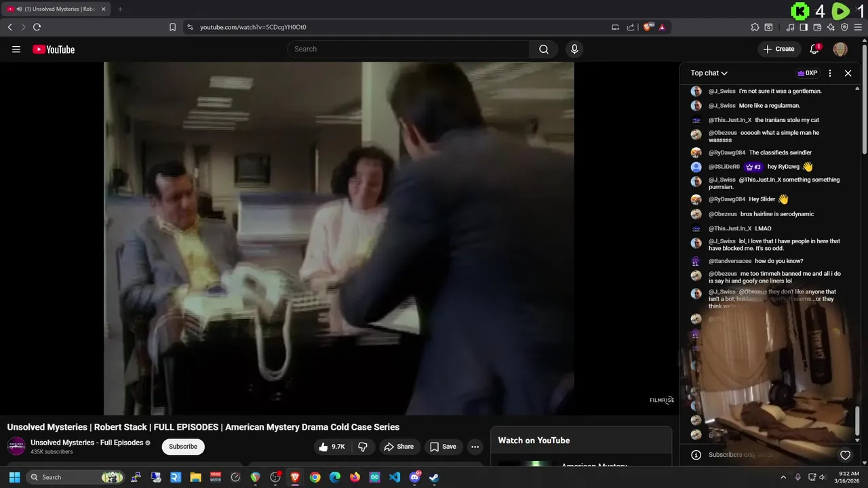Open YouTube notifications bell

[x=815, y=49]
